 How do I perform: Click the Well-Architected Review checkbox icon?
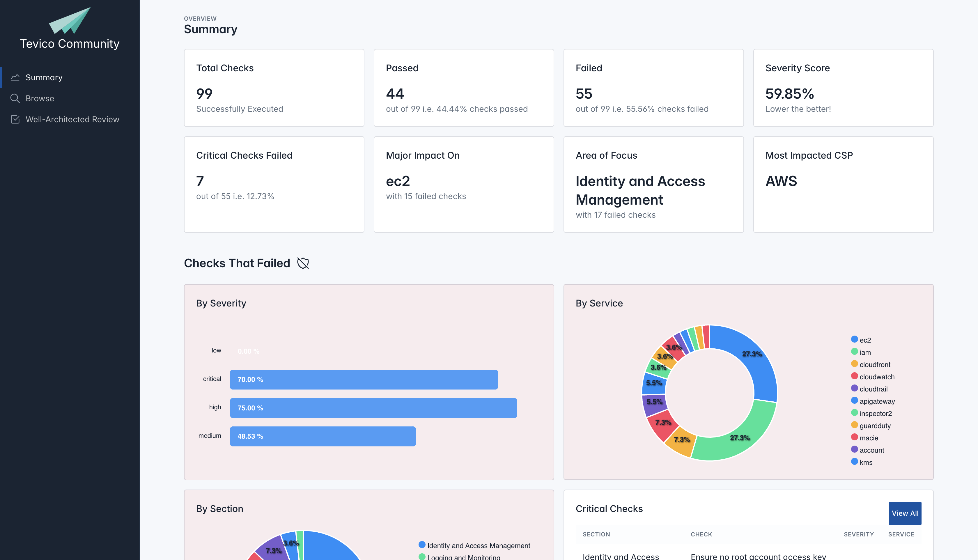(x=15, y=120)
